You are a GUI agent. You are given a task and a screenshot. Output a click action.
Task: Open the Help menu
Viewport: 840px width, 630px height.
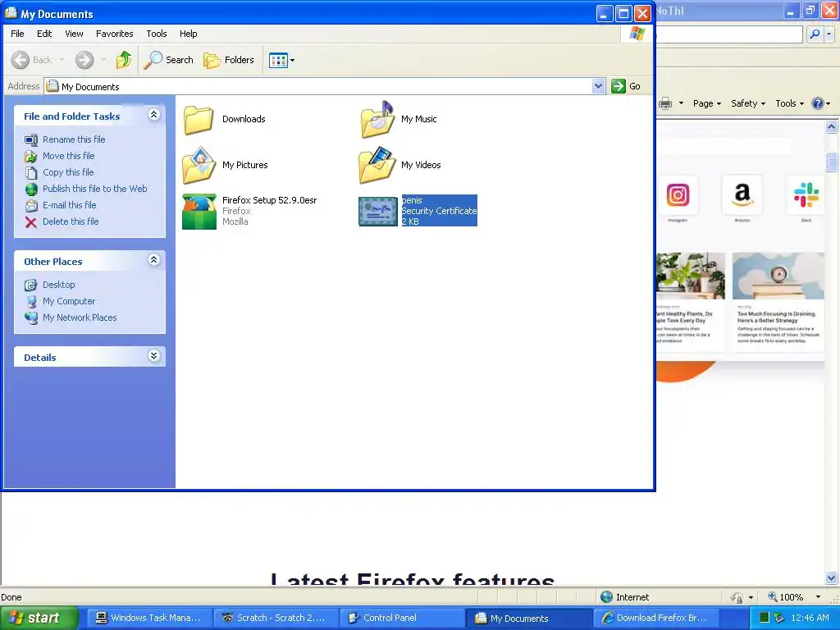pos(188,34)
